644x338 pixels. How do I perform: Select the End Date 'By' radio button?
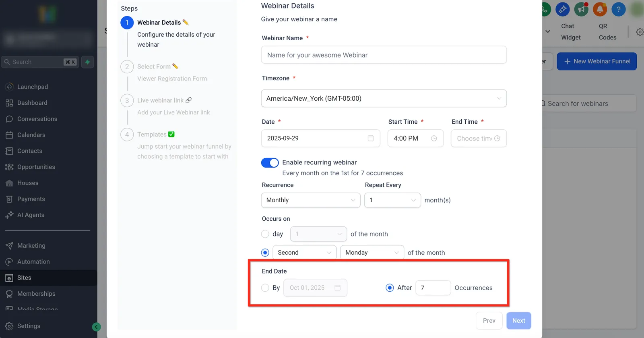[265, 288]
